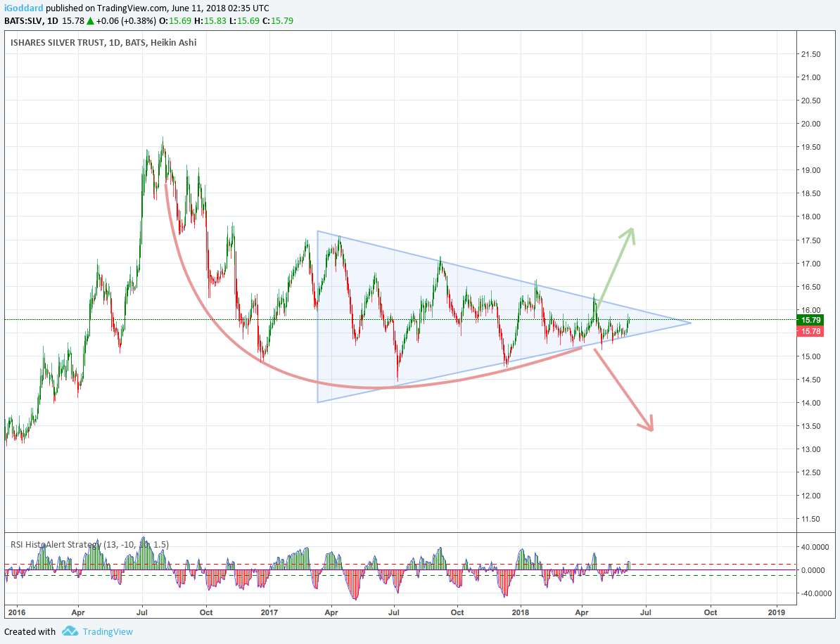Click the 14.00 price axis label
The width and height of the screenshot is (840, 644).
[x=810, y=403]
